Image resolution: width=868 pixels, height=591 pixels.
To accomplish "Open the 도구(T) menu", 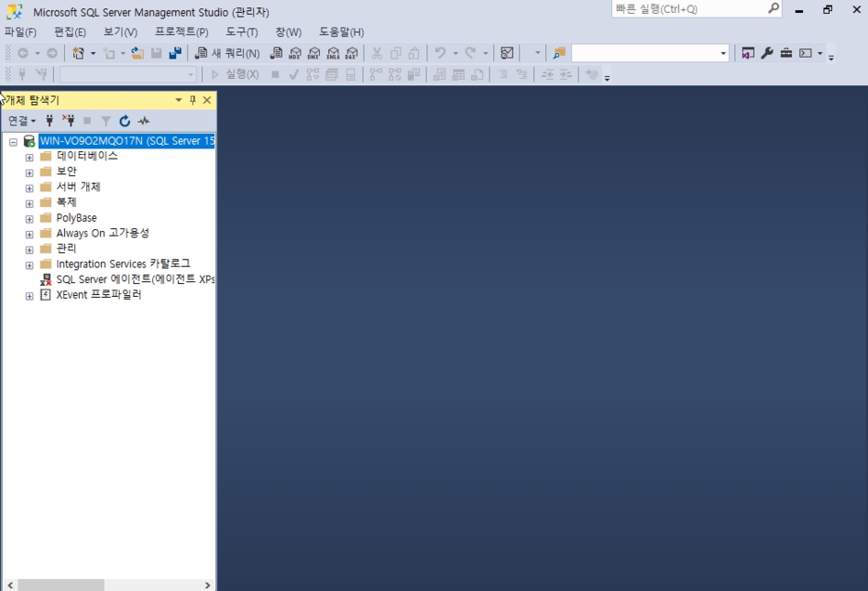I will click(241, 32).
